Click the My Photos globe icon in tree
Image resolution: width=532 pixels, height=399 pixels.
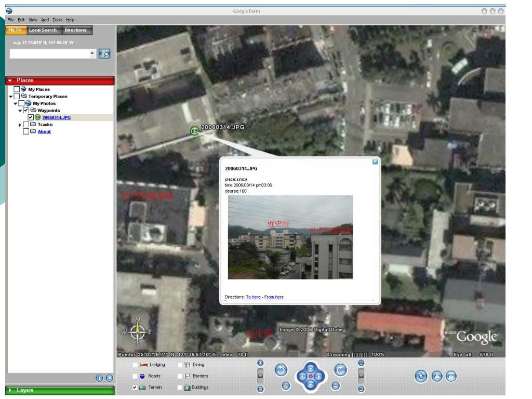(28, 103)
